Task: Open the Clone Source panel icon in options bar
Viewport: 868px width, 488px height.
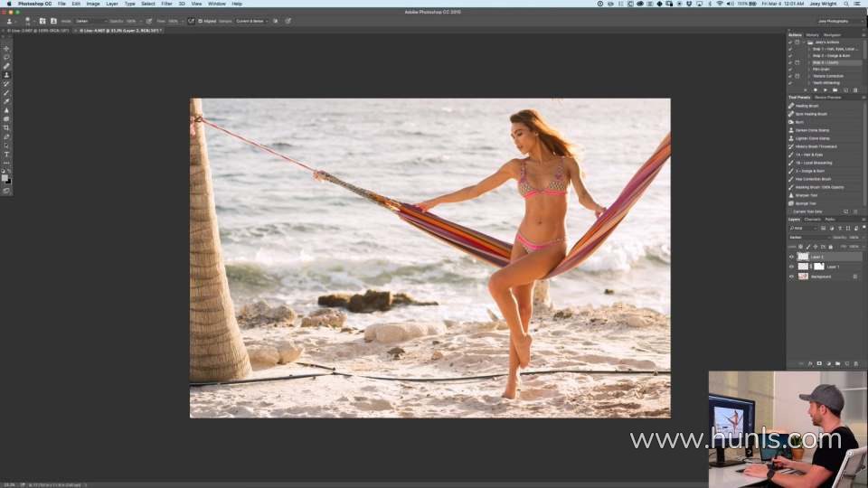Action: tap(53, 21)
